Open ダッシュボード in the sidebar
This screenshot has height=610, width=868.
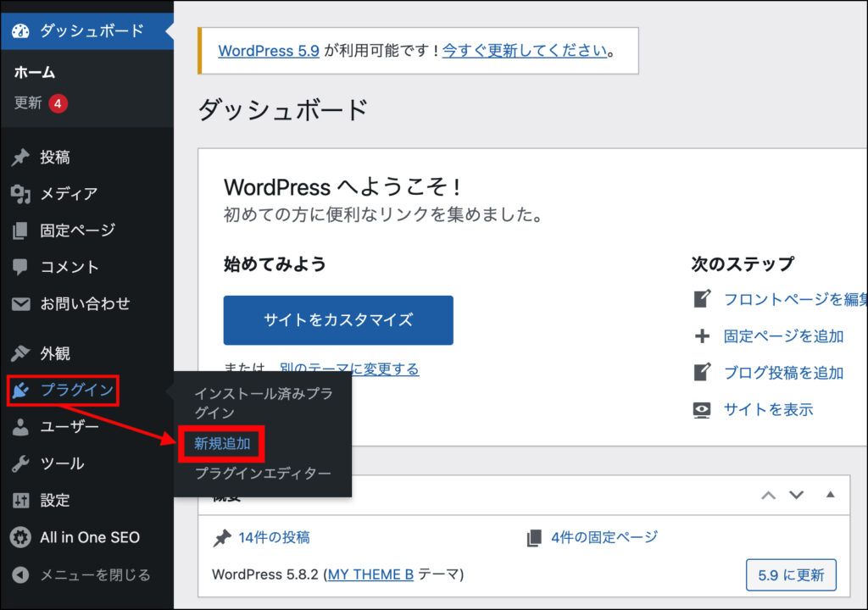[87, 31]
